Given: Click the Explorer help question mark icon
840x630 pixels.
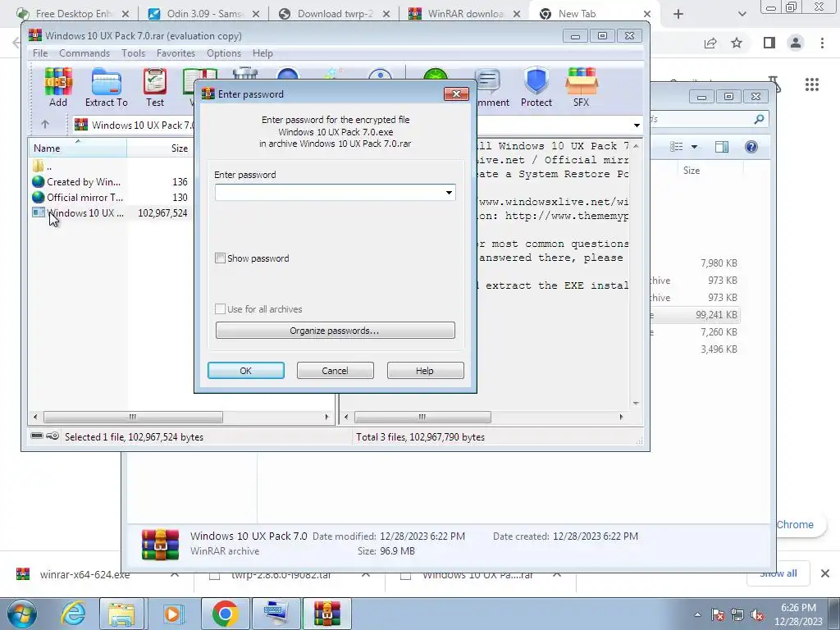Looking at the screenshot, I should click(x=751, y=147).
